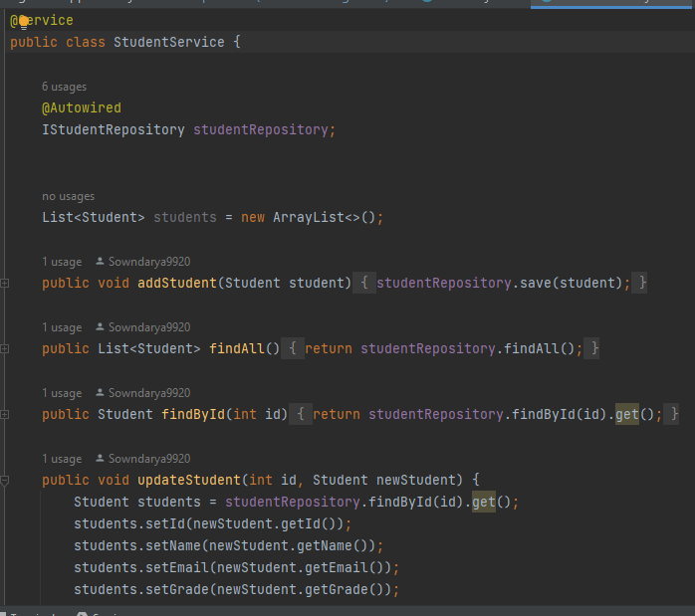Click the findAll method name in its declaration
695x616 pixels.
(237, 348)
